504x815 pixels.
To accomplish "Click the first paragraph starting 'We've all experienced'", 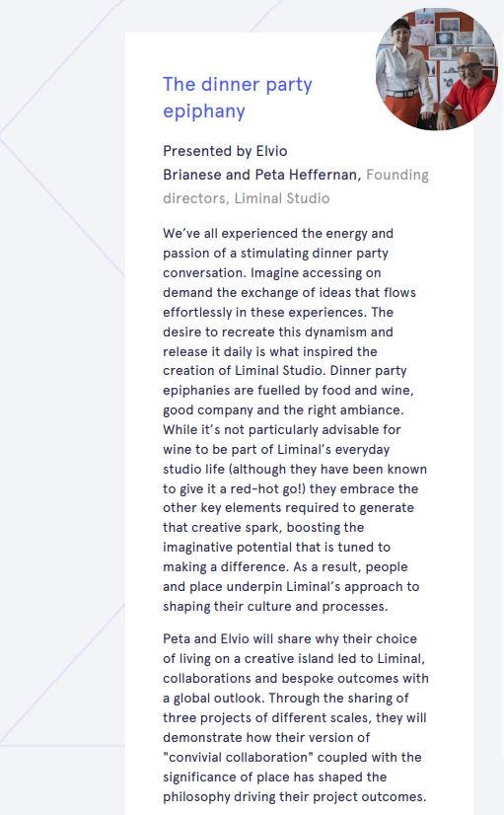I will [295, 419].
